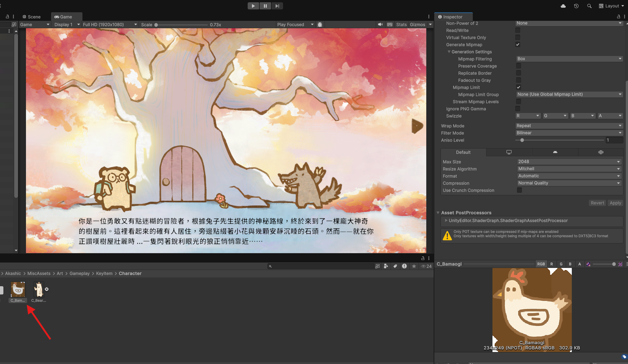The height and width of the screenshot is (364, 628).
Task: Open the undo history icon
Action: (x=576, y=6)
